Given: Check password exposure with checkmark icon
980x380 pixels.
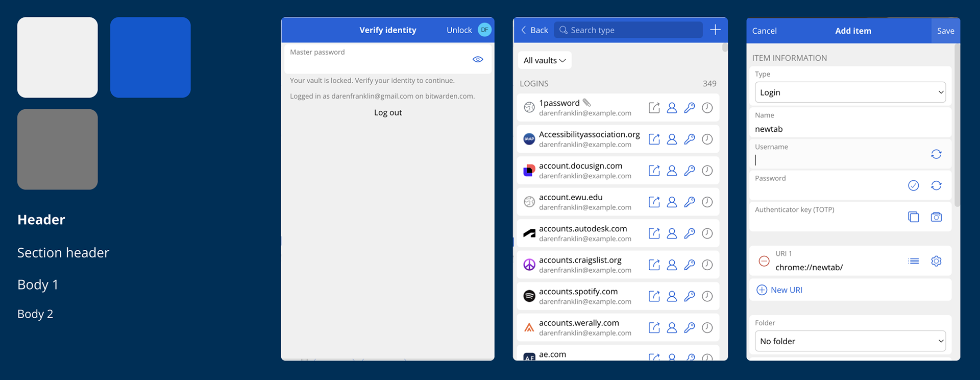Looking at the screenshot, I should pyautogui.click(x=913, y=185).
